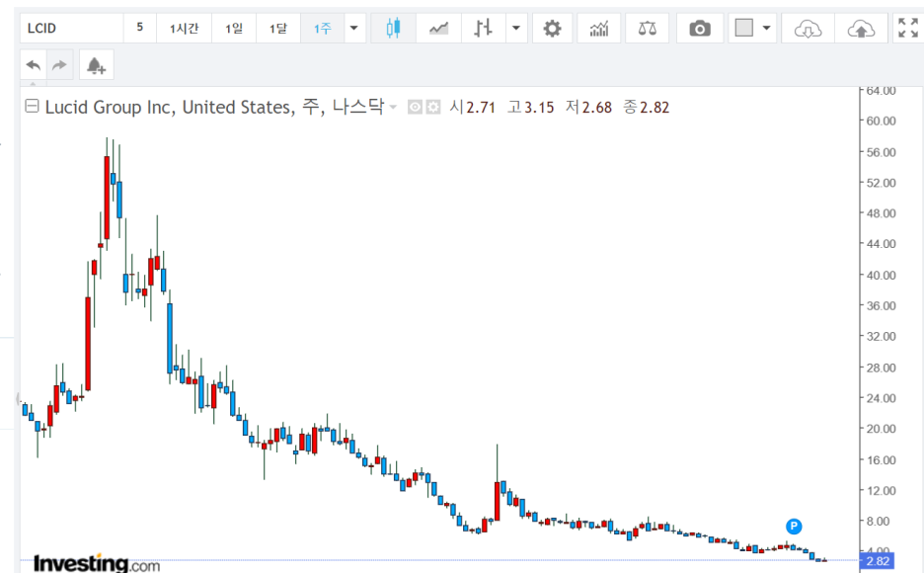Click the gray layout square swatch
924x573 pixels.
point(743,28)
